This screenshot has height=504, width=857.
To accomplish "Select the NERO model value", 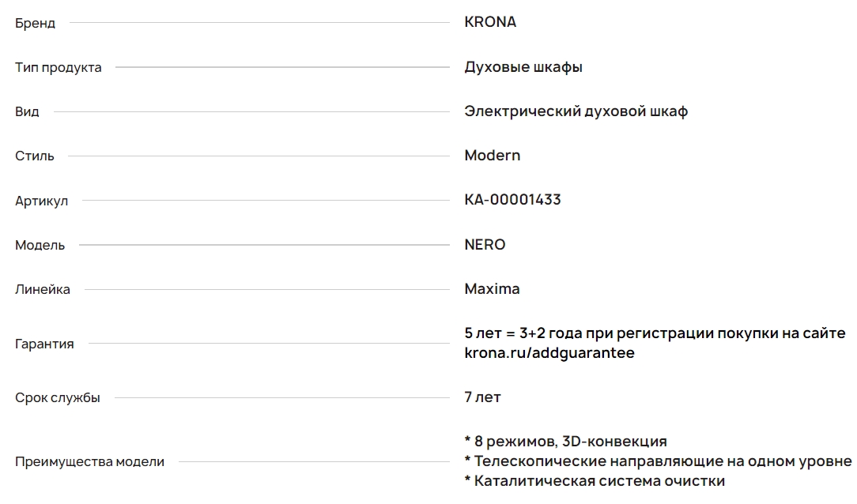I will point(485,245).
